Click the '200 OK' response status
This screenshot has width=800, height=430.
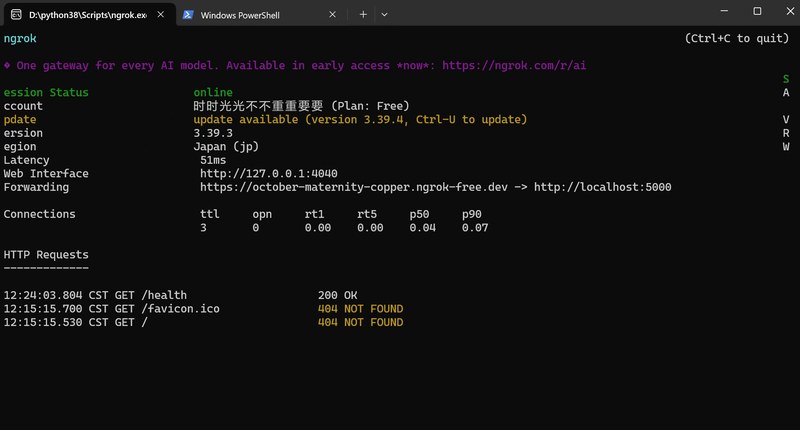click(x=337, y=295)
